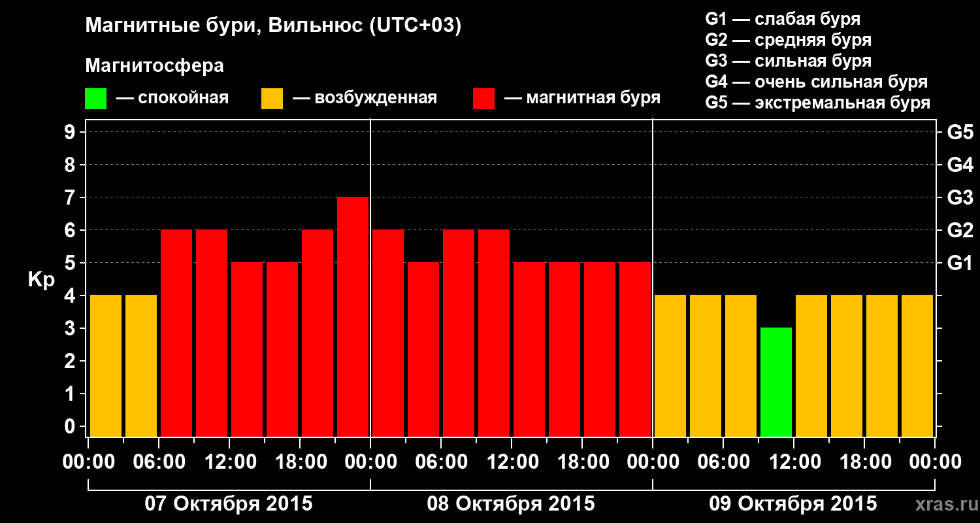Click the 'G2 — средняя буря' legend line

pyautogui.click(x=789, y=40)
